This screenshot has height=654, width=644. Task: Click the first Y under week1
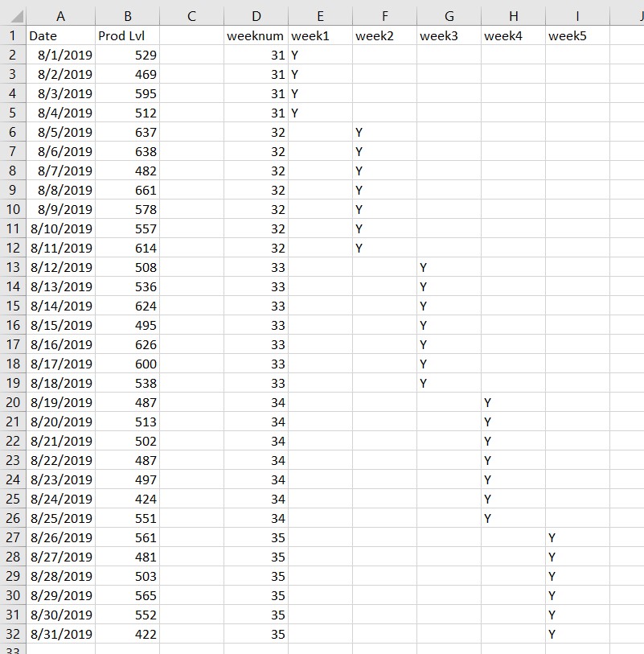[320, 55]
